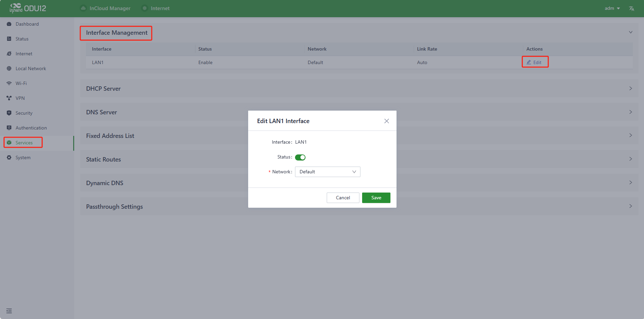The image size is (644, 319).
Task: Click the Save button
Action: coord(376,198)
